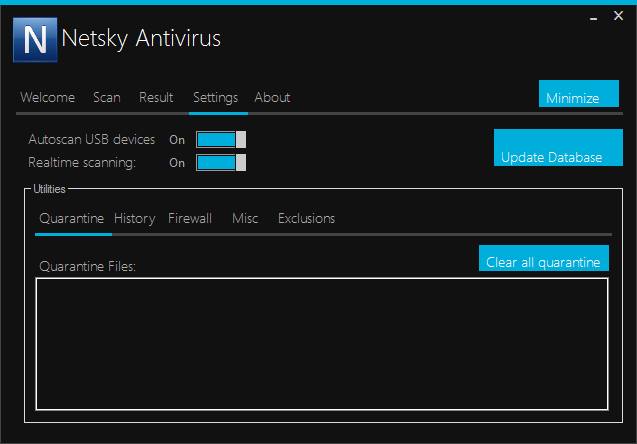Click the Autoscan USB devices label
The height and width of the screenshot is (444, 637).
coord(92,140)
